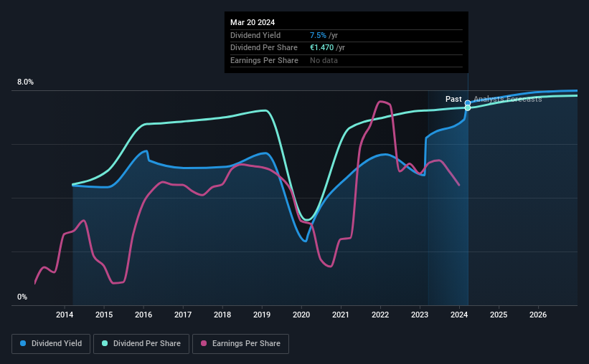Image resolution: width=589 pixels, height=364 pixels.
Task: Toggle the Earnings Per Share legend button
Action: point(240,344)
